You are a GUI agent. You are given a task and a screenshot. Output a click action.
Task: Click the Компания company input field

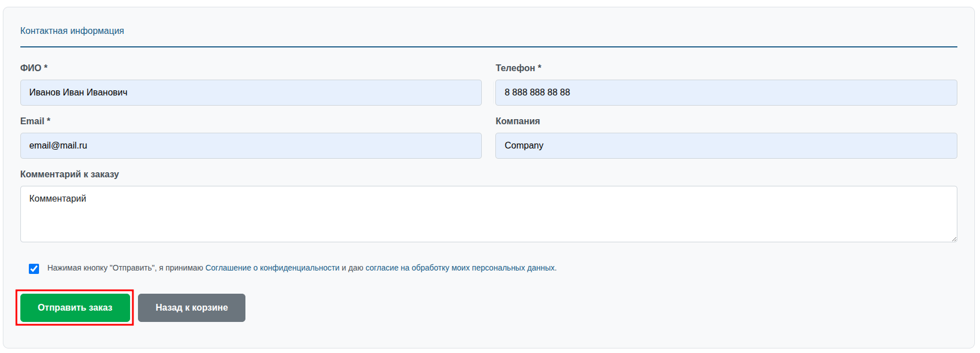(726, 146)
